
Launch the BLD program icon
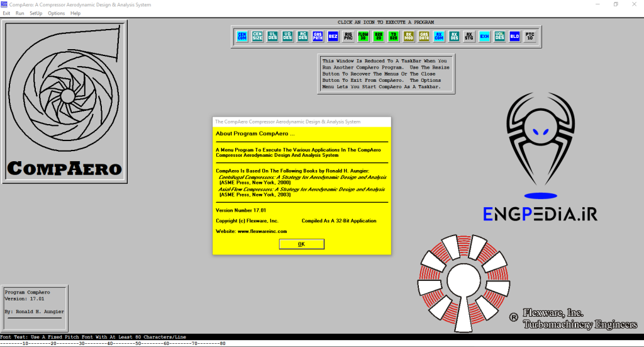514,37
